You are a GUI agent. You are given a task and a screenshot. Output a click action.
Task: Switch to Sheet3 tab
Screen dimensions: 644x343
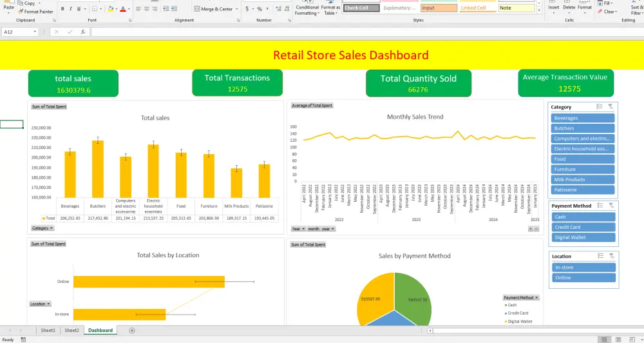48,330
